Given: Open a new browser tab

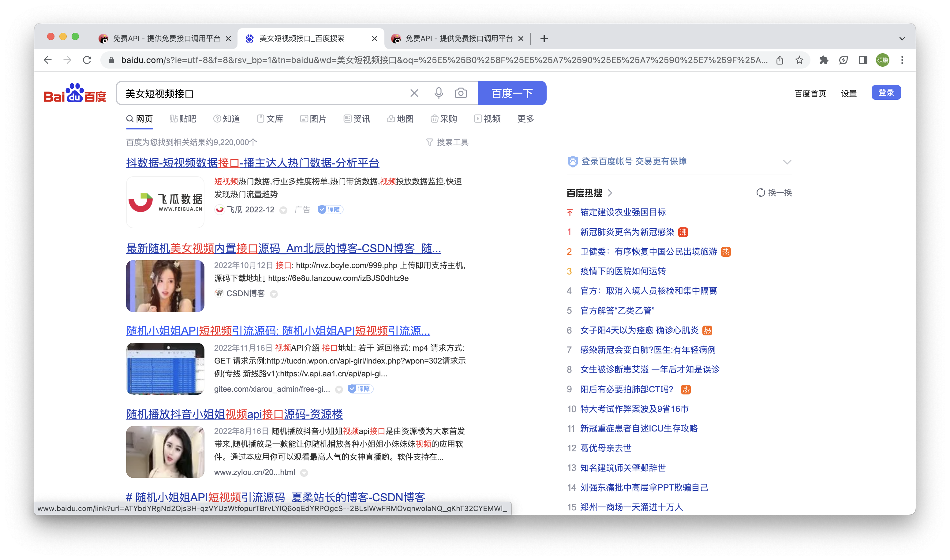Looking at the screenshot, I should [544, 39].
